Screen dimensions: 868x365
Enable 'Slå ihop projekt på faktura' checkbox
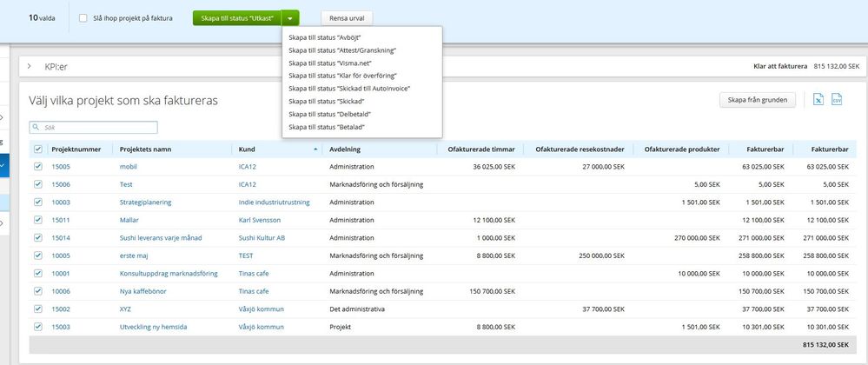83,17
